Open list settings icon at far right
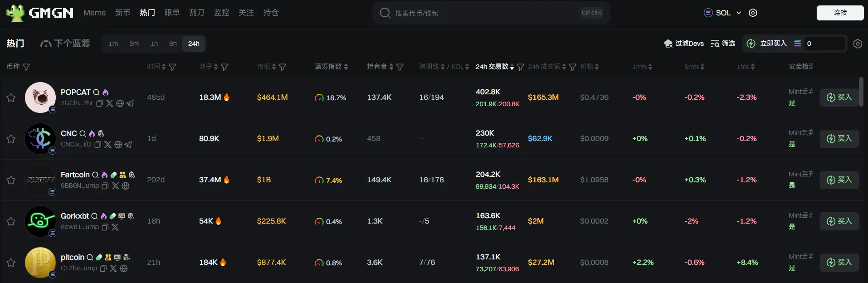Image resolution: width=868 pixels, height=283 pixels. point(857,44)
